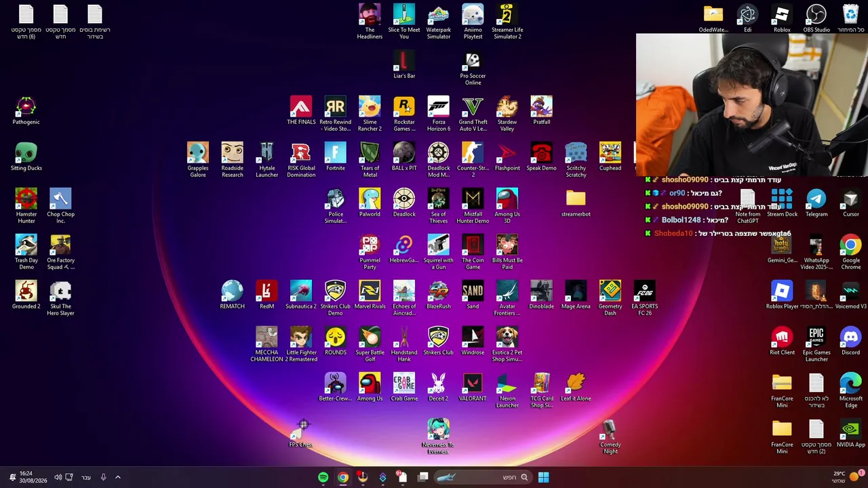Launch Subnautica 2 from desktop

(x=301, y=295)
